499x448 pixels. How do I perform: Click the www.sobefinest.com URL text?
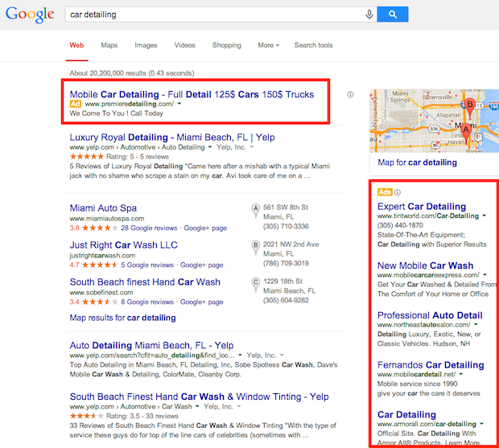(101, 292)
